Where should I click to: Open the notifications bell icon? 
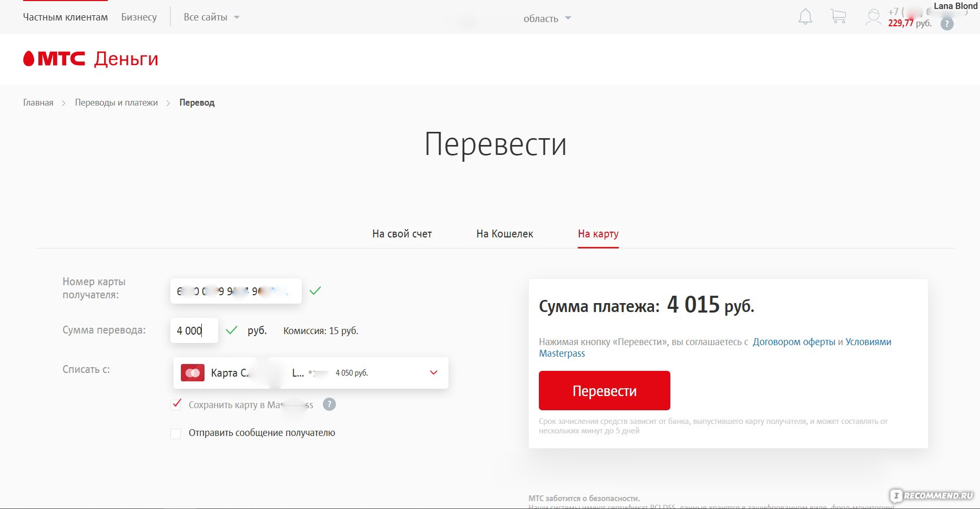coord(805,17)
